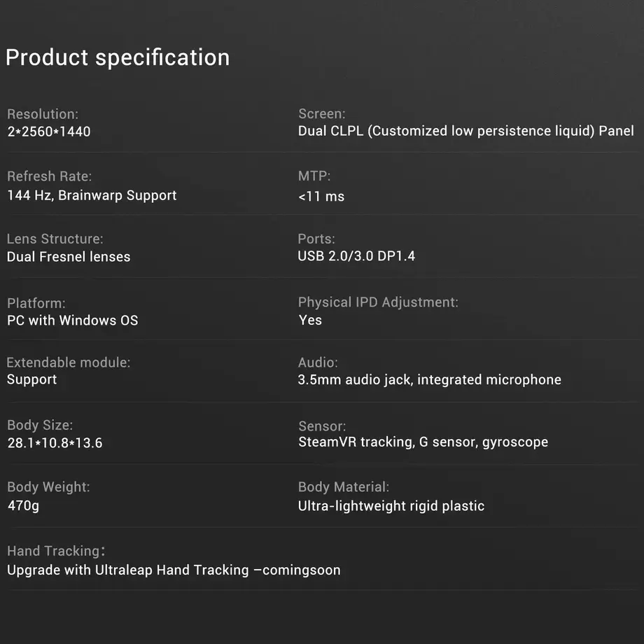The height and width of the screenshot is (644, 644).
Task: Click the Body Size 28.1*10.8*13.6 value
Action: pyautogui.click(x=55, y=443)
